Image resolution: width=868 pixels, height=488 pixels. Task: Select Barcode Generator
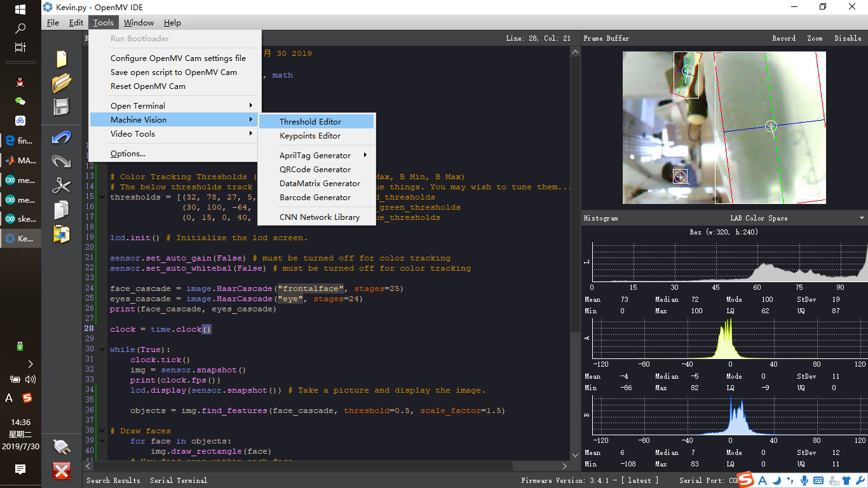[316, 197]
